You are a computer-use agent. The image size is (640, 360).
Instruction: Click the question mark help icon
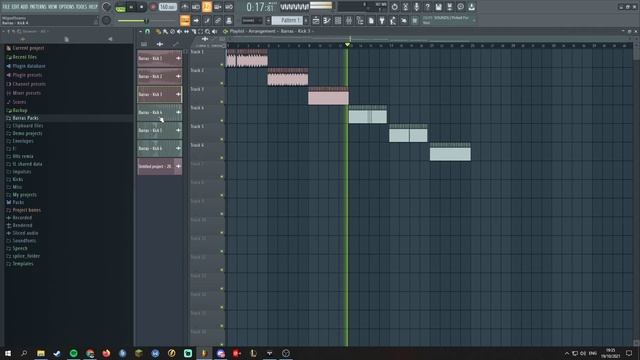427,7
